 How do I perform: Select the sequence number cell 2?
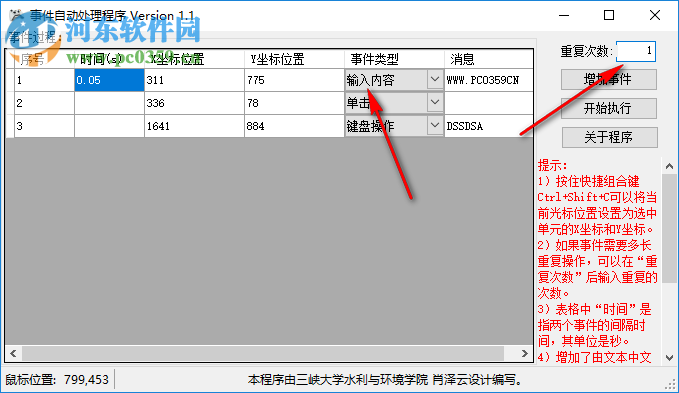pos(44,103)
